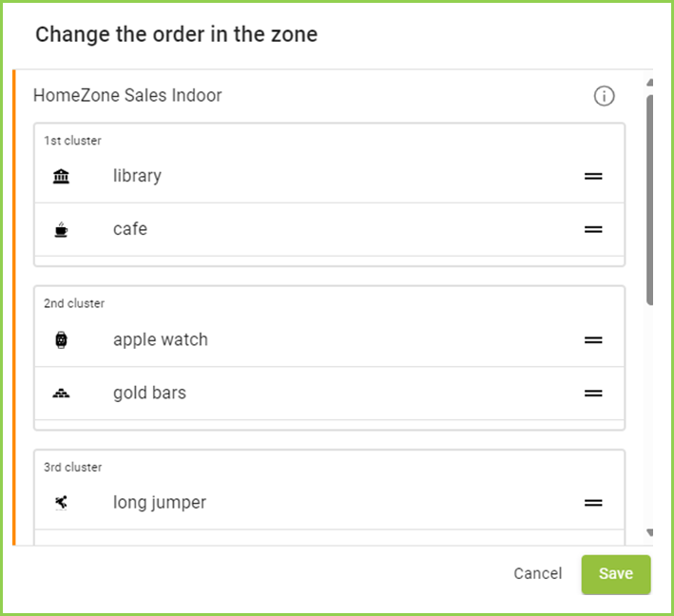Select the long jumper entry
Image resolution: width=674 pixels, height=616 pixels.
click(x=160, y=502)
